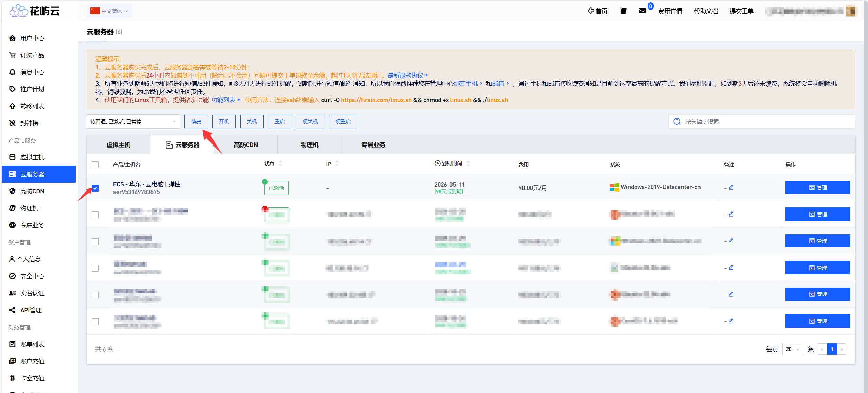Open the 最新退款协议 link
Viewport: 868px width, 393px height.
coord(406,75)
